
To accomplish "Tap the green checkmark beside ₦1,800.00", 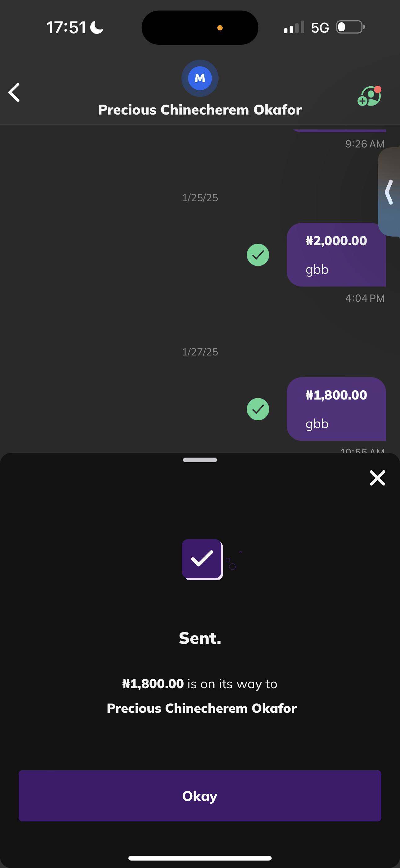I will [258, 409].
